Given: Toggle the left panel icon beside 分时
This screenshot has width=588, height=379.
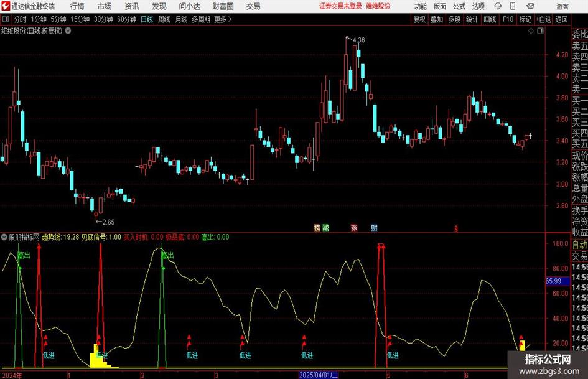Looking at the screenshot, I should pyautogui.click(x=5, y=19).
